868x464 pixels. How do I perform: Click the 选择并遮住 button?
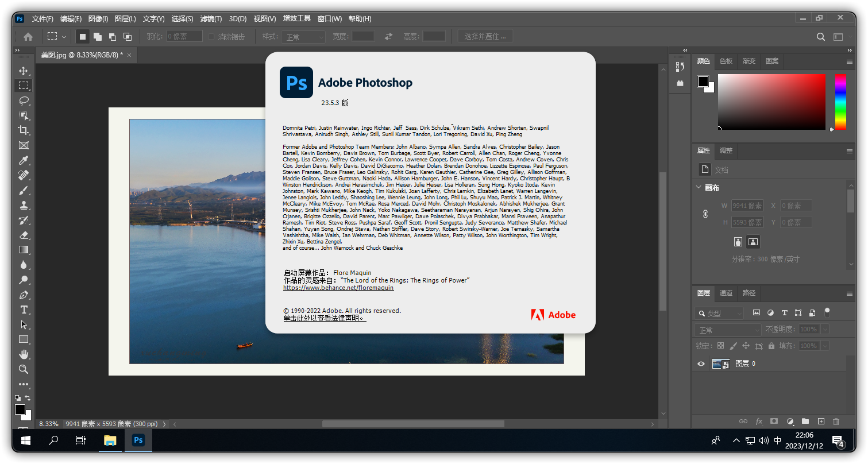(x=485, y=37)
